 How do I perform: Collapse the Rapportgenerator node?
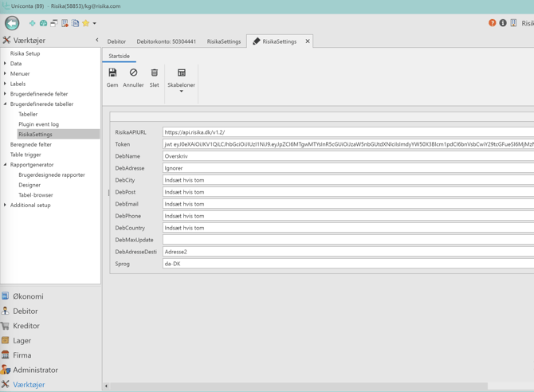(x=5, y=164)
